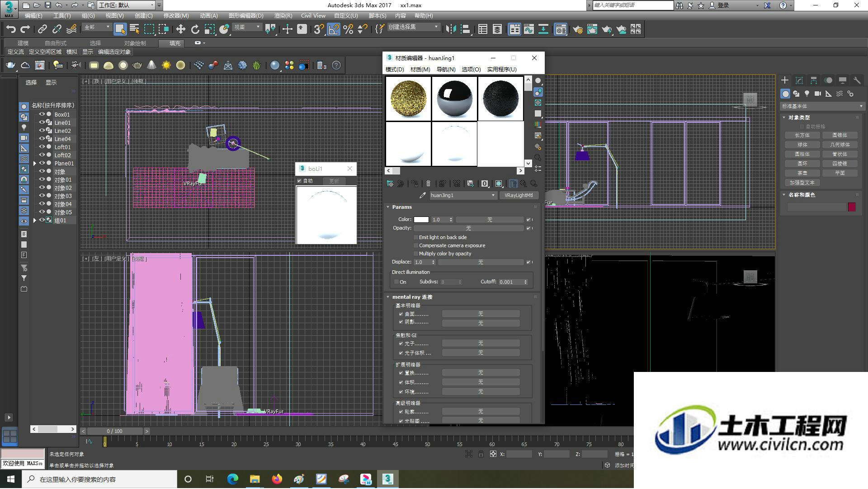Viewport: 868px width, 489px height.
Task: Open the Utilities wrench panel tab
Action: pos(857,80)
